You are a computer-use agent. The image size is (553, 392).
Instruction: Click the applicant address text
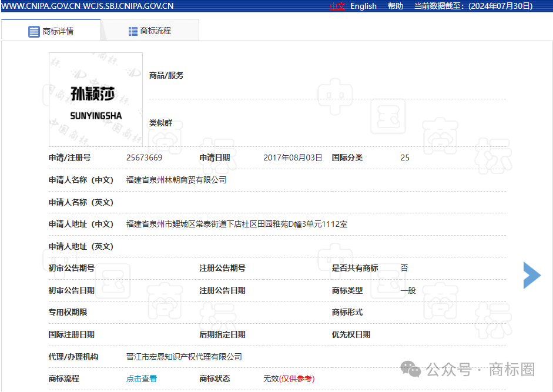(237, 224)
